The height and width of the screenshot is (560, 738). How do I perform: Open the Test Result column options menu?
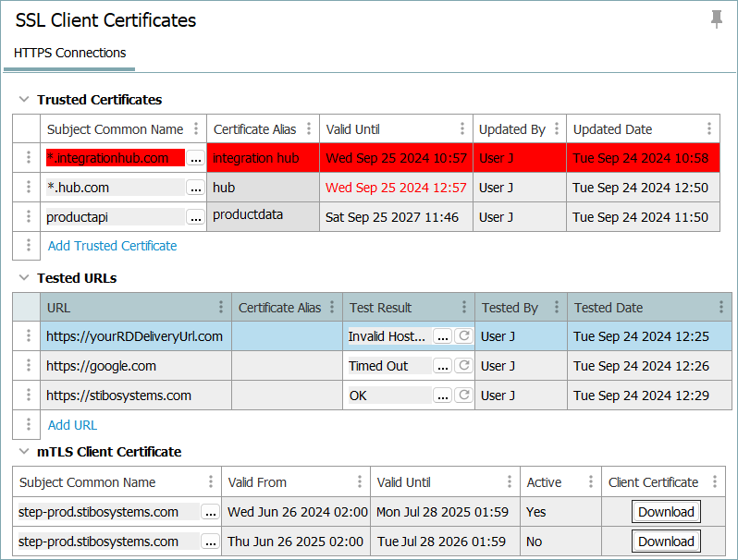[463, 308]
